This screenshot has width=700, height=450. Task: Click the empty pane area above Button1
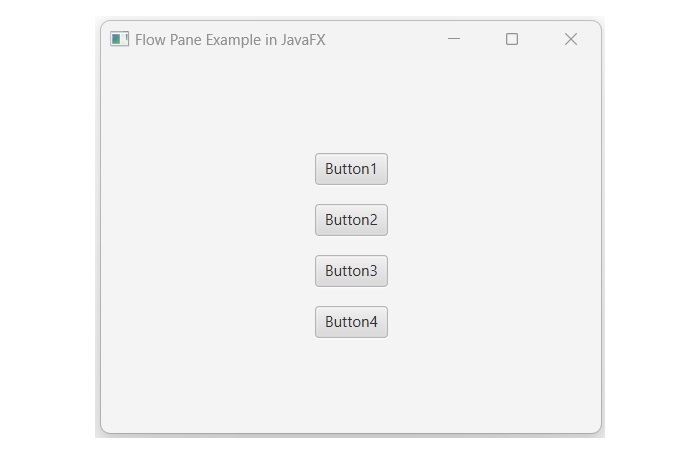(x=351, y=105)
